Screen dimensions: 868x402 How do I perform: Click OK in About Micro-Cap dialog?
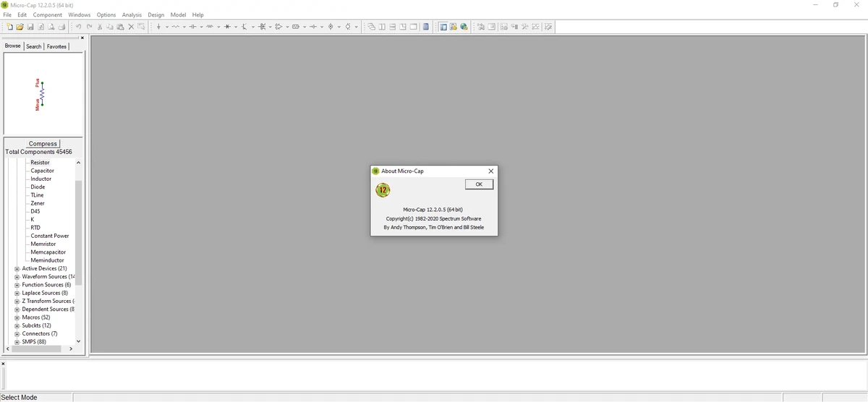pos(479,184)
